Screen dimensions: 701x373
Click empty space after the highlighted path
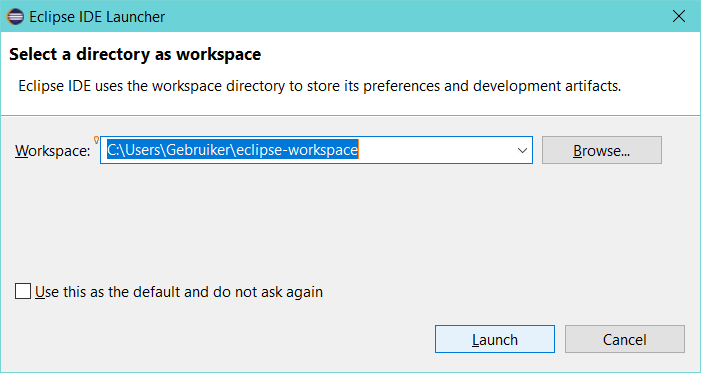pos(434,150)
